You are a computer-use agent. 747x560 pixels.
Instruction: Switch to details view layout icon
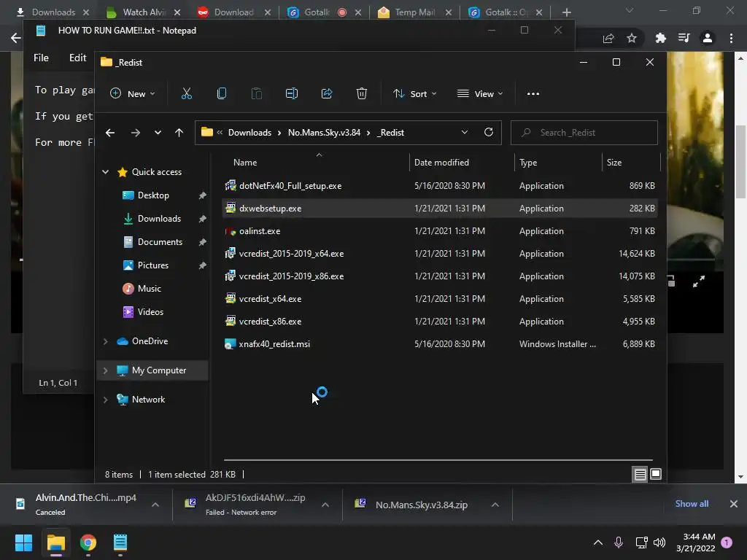(x=640, y=474)
